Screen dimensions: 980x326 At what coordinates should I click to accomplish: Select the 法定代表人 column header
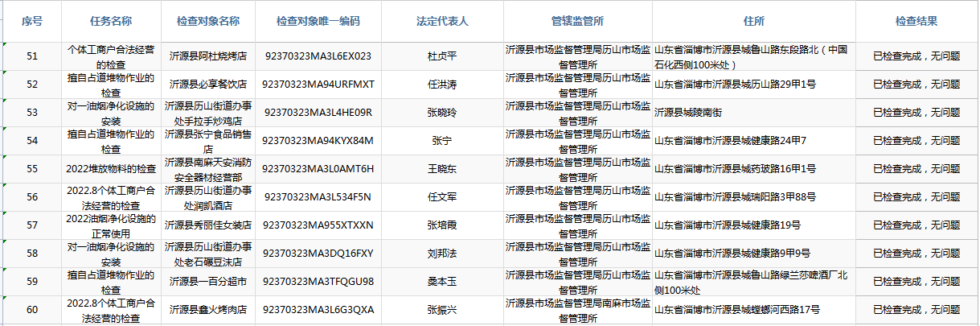click(x=442, y=21)
